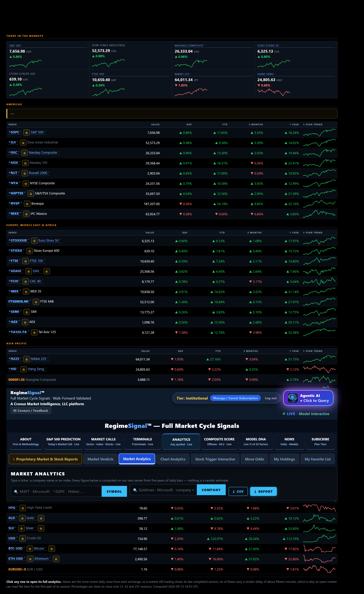Screen dimensions: 364x594
Task: Select the Market Verdicts sub-tab
Action: [101, 459]
